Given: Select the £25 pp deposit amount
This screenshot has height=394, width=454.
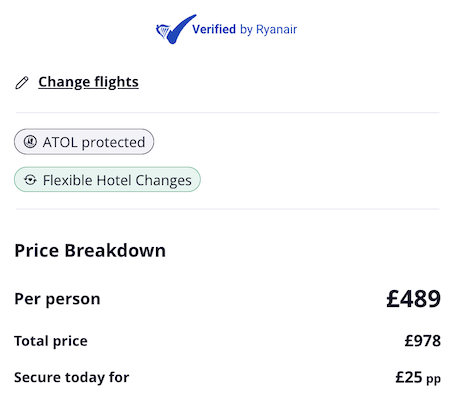Looking at the screenshot, I should click(x=418, y=378).
